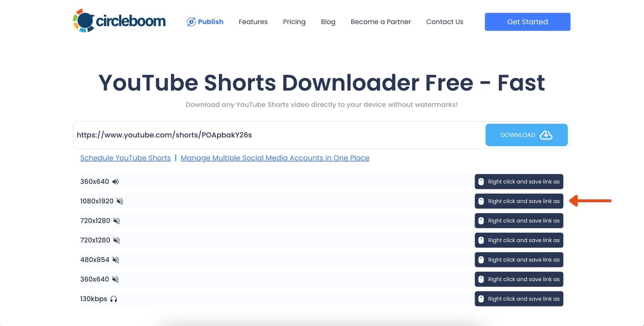
Task: Click the Circleboom logo
Action: point(119,21)
